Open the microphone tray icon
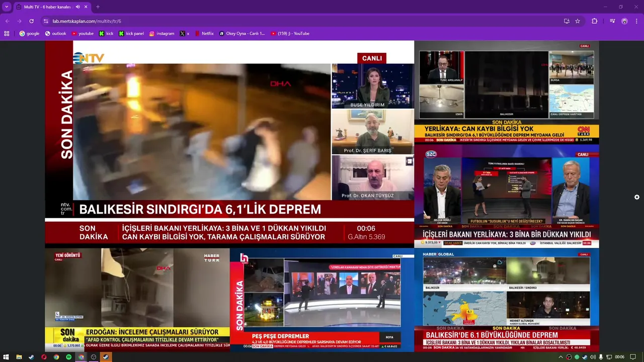The width and height of the screenshot is (644, 362). tap(601, 357)
